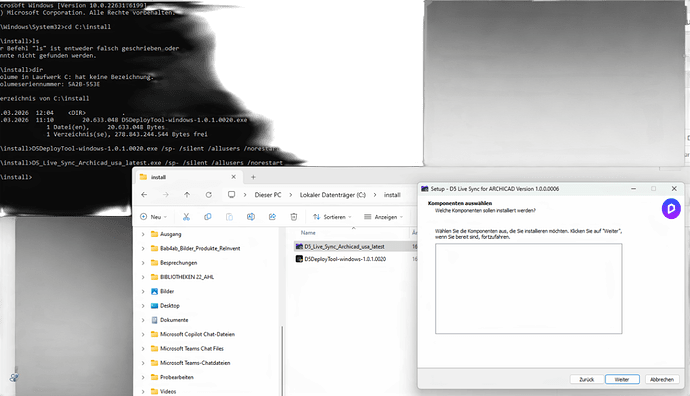Screen dimensions: 690x396
Task: Click the Abbrechen button in setup
Action: [662, 379]
